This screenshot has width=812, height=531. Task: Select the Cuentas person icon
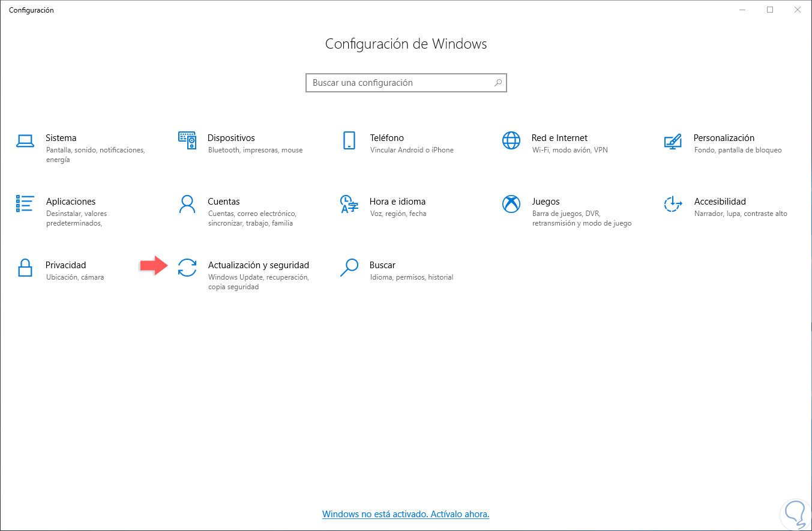(x=187, y=204)
